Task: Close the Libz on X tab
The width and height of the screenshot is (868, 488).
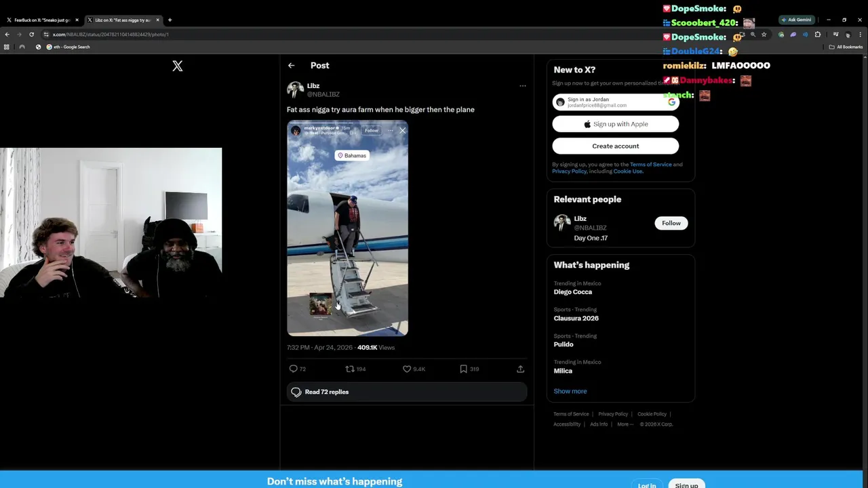Action: (x=157, y=20)
